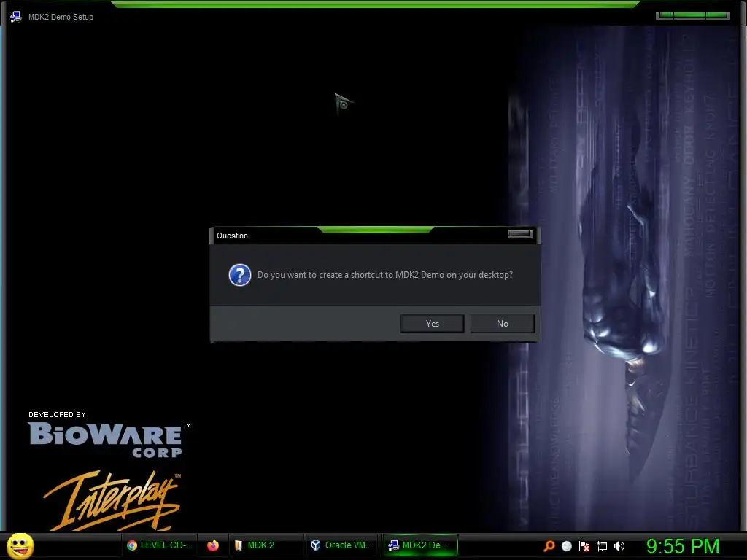Image resolution: width=747 pixels, height=560 pixels.
Task: Close the Question dialog with its title button
Action: 520,234
